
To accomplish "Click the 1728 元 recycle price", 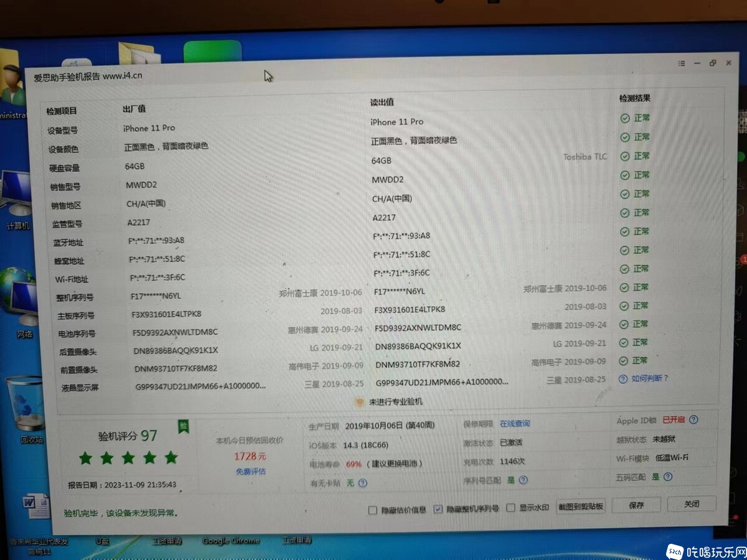I will 250,456.
